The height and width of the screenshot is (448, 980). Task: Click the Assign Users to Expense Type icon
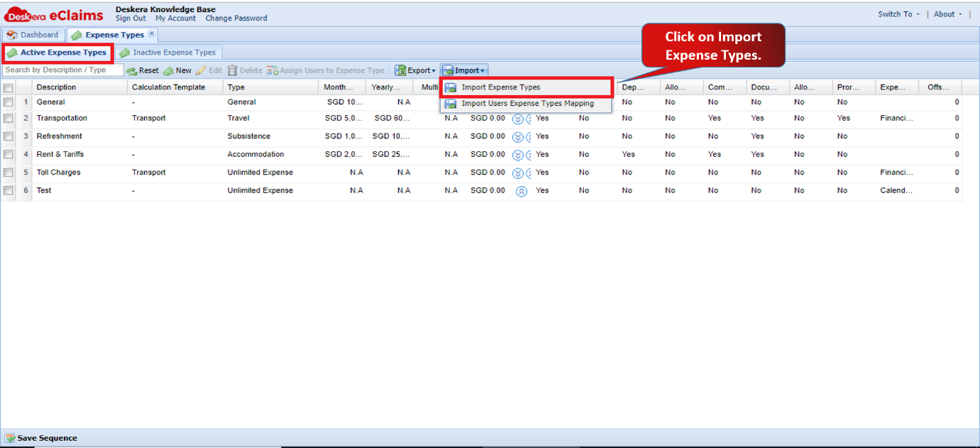pos(272,71)
